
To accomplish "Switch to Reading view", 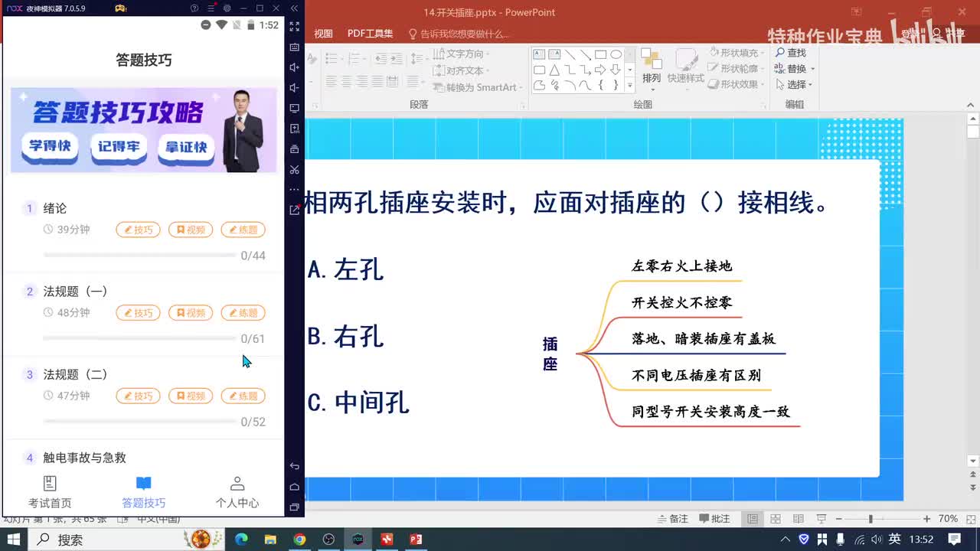I will click(798, 519).
